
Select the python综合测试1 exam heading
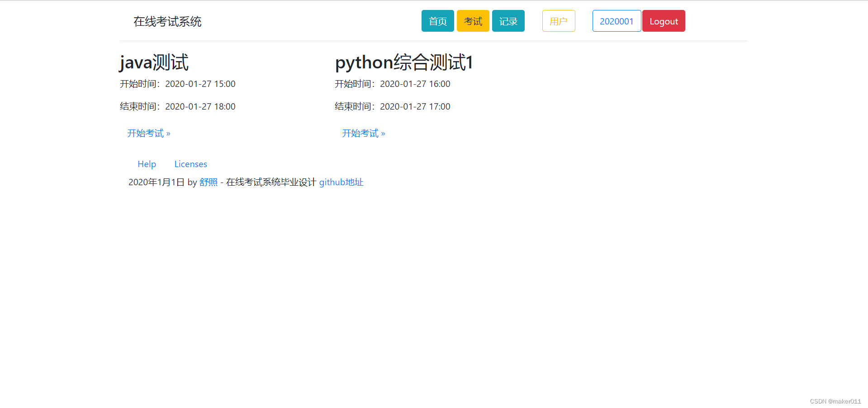(403, 62)
